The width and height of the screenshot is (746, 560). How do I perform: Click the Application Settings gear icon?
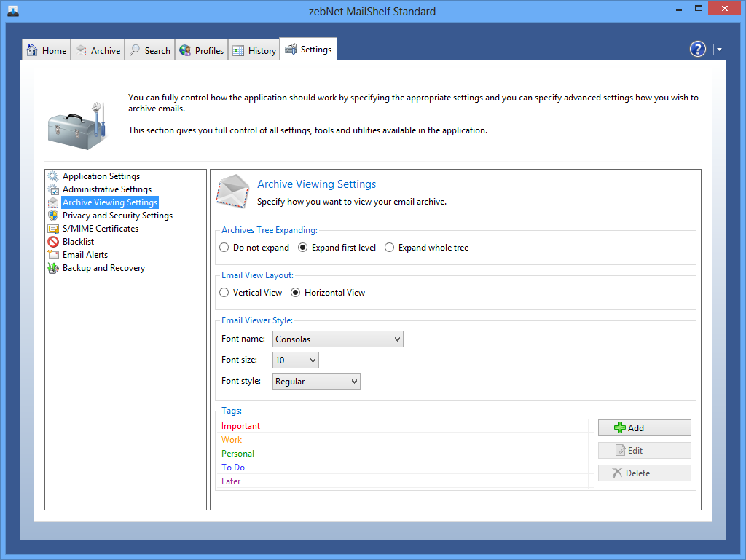tap(53, 176)
